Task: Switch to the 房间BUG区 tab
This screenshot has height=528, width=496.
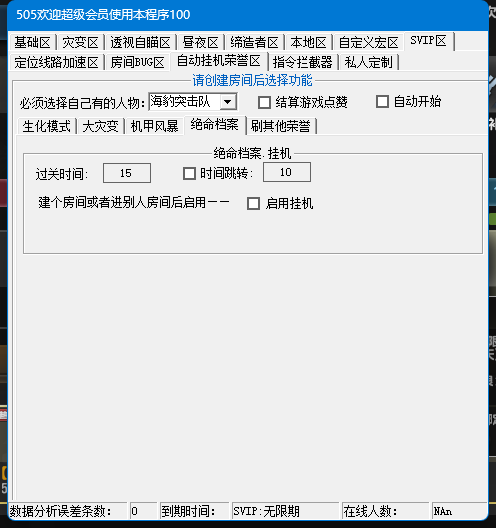Action: click(x=137, y=62)
